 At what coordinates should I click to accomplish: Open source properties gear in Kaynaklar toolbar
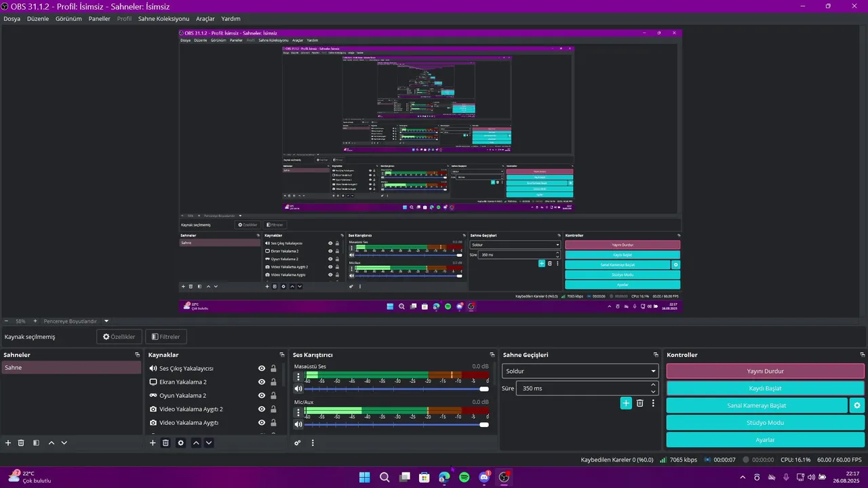pos(180,443)
